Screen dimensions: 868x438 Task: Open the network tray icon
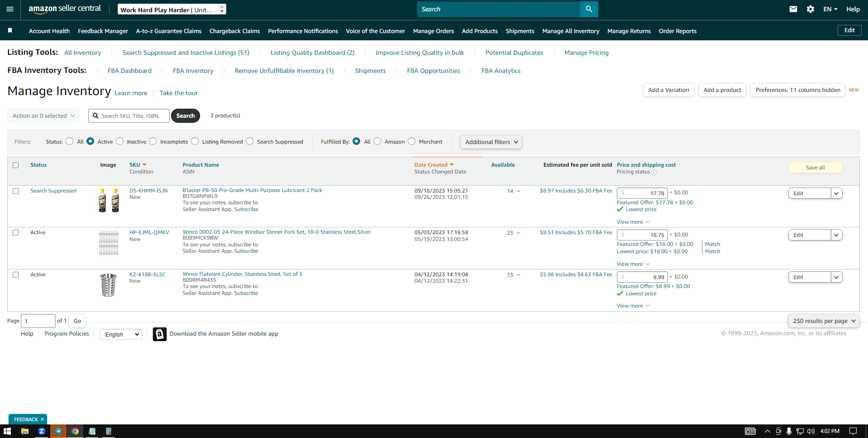[x=800, y=431]
